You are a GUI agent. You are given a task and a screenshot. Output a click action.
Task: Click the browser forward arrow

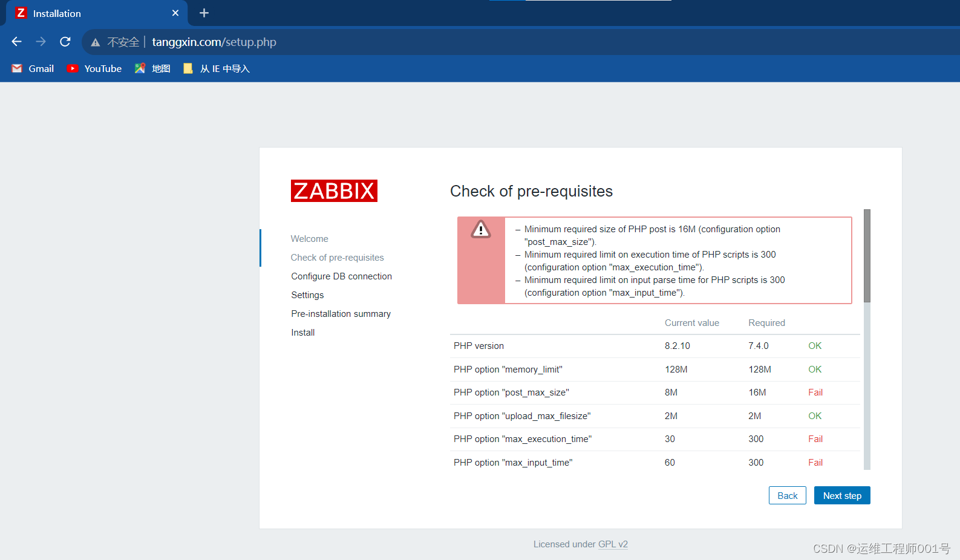point(41,42)
